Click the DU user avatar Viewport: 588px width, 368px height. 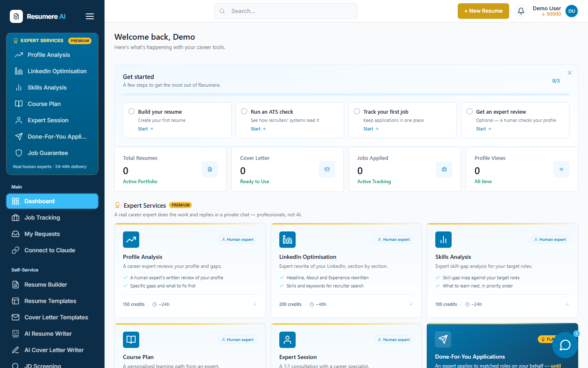[572, 11]
